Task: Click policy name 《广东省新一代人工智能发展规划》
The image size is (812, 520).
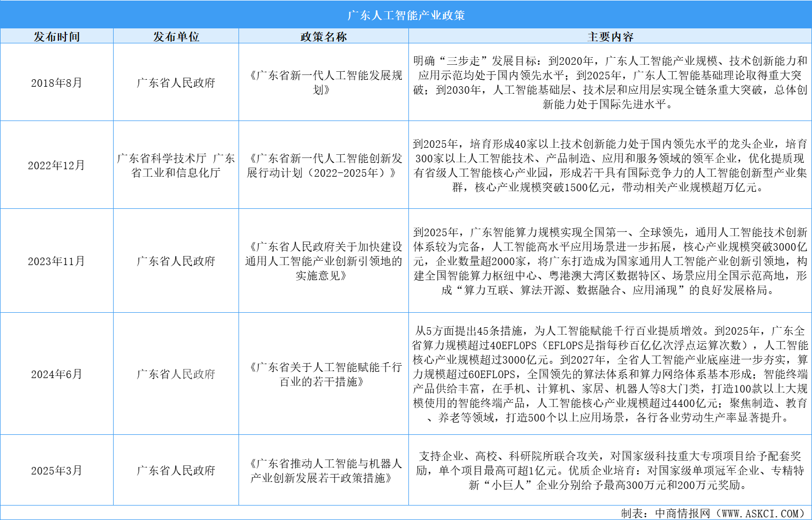Action: tap(324, 82)
